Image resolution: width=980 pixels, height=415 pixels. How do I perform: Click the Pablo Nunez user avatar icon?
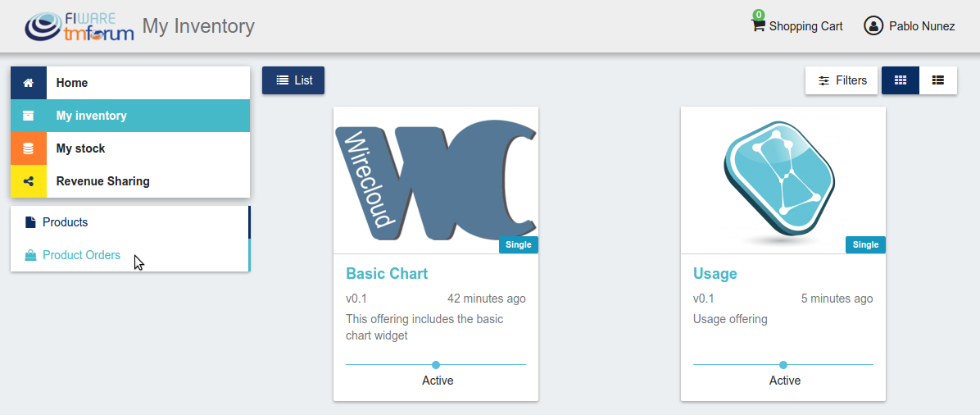click(x=873, y=25)
